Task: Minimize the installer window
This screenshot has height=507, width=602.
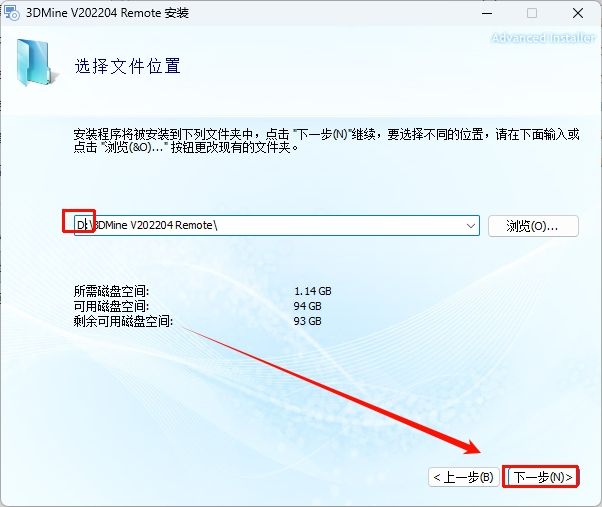Action: (487, 13)
